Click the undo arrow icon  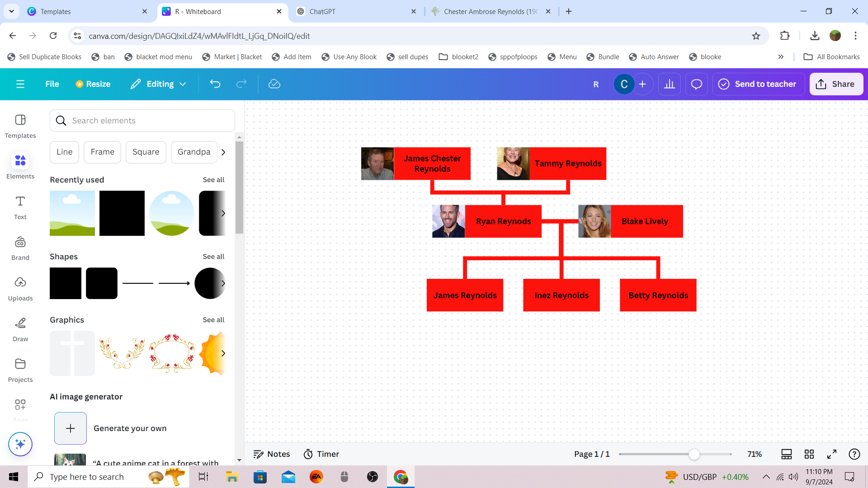coord(215,84)
